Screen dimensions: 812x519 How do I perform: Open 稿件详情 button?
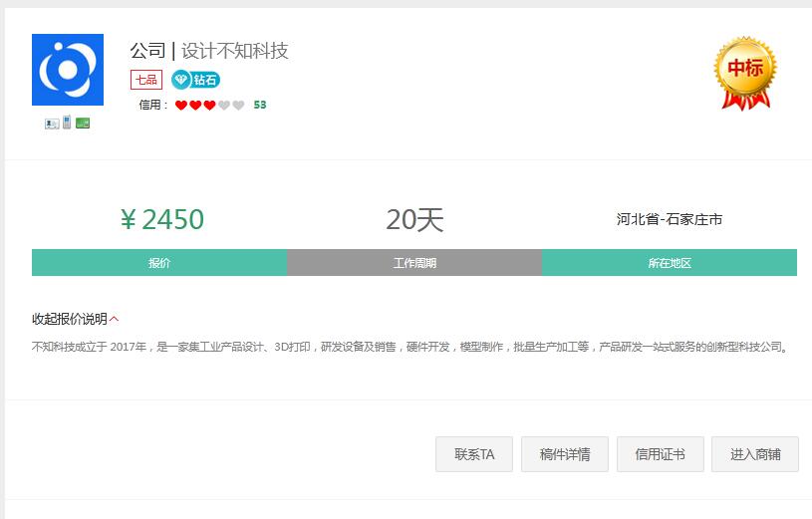click(x=565, y=454)
